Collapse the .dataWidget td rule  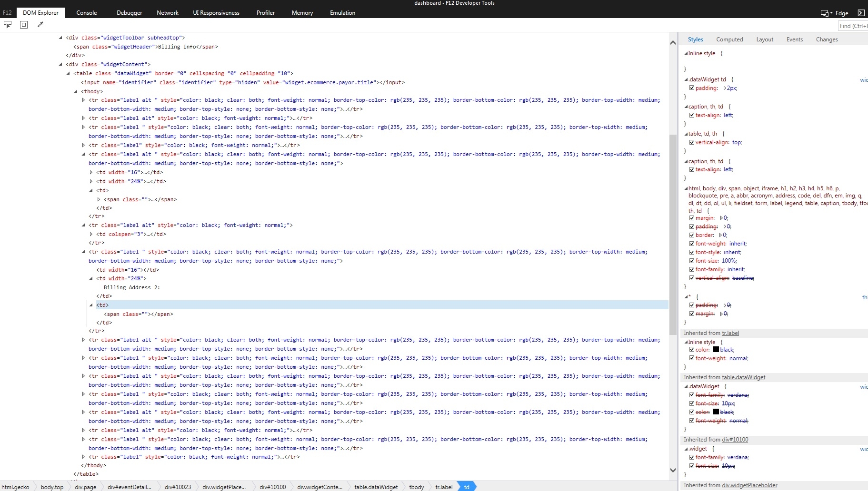coord(686,80)
